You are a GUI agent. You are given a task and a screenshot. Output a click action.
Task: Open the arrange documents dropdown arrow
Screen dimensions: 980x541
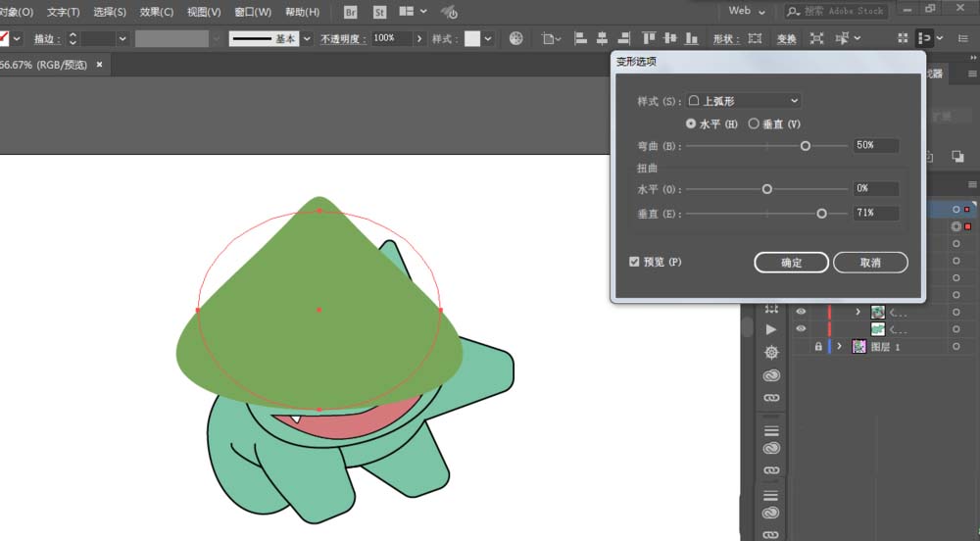click(423, 11)
